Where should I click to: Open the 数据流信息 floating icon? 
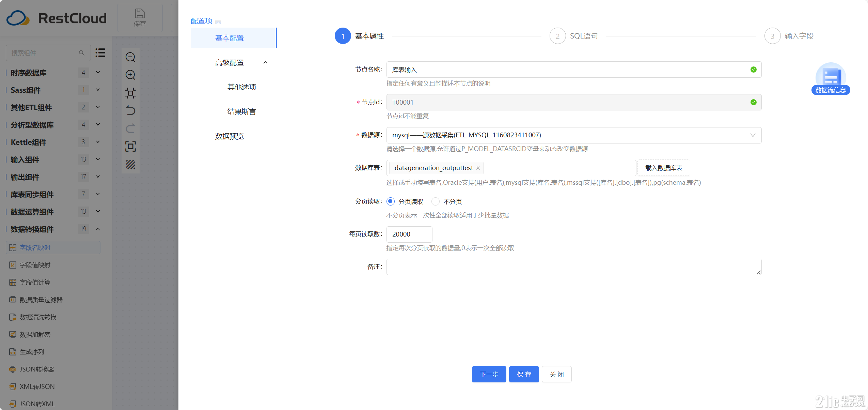click(831, 79)
